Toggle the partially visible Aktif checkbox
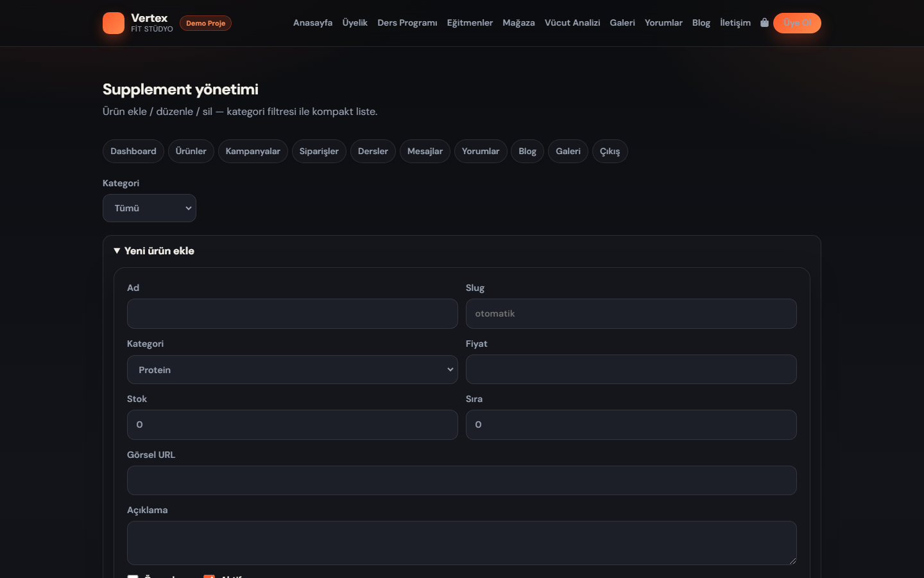The width and height of the screenshot is (924, 578). (209, 576)
